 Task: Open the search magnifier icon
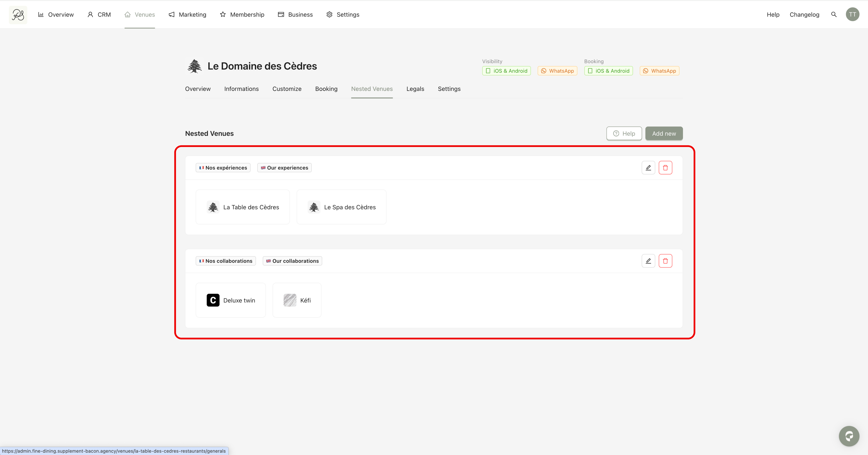click(x=834, y=14)
